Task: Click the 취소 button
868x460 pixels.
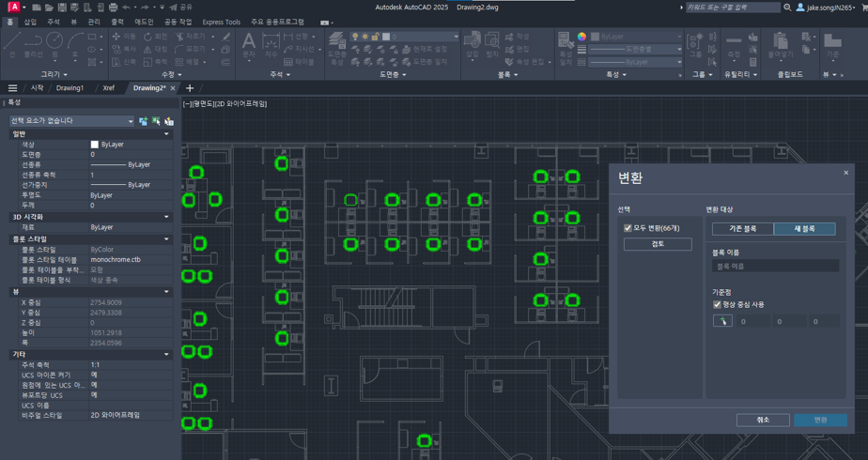Action: coord(763,420)
